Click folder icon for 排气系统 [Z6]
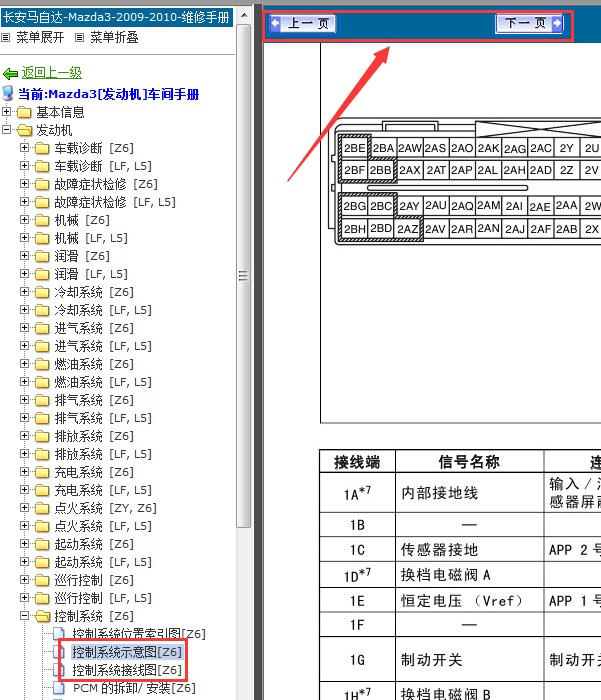Screen dimensions: 601x700 42,400
